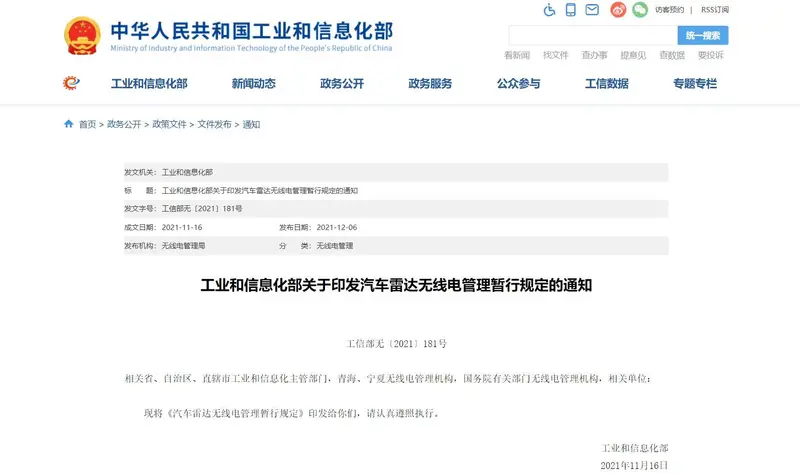This screenshot has height=474, width=800.
Task: Open 工信数据 menu
Action: 607,83
